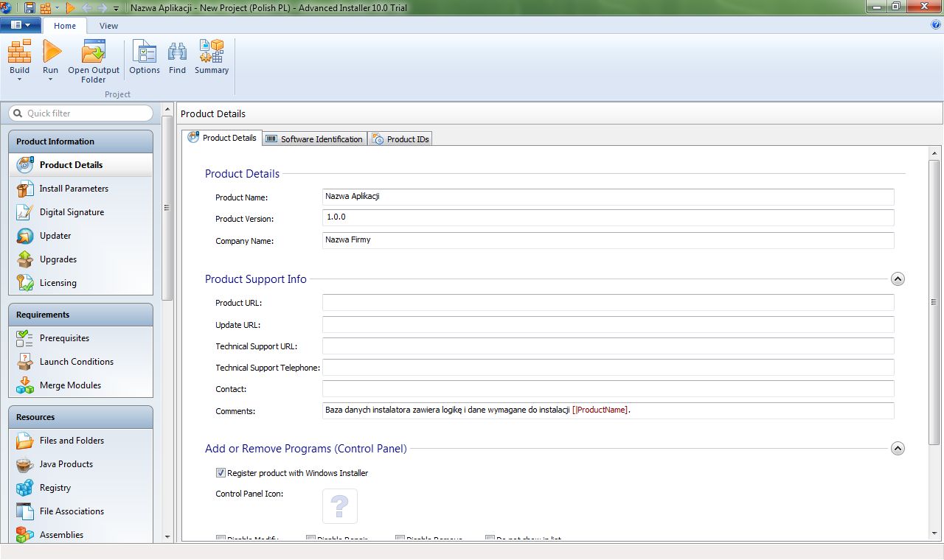Expand the dropdown arrow beneath ribbon Run
Image resolution: width=944 pixels, height=560 pixels.
50,79
